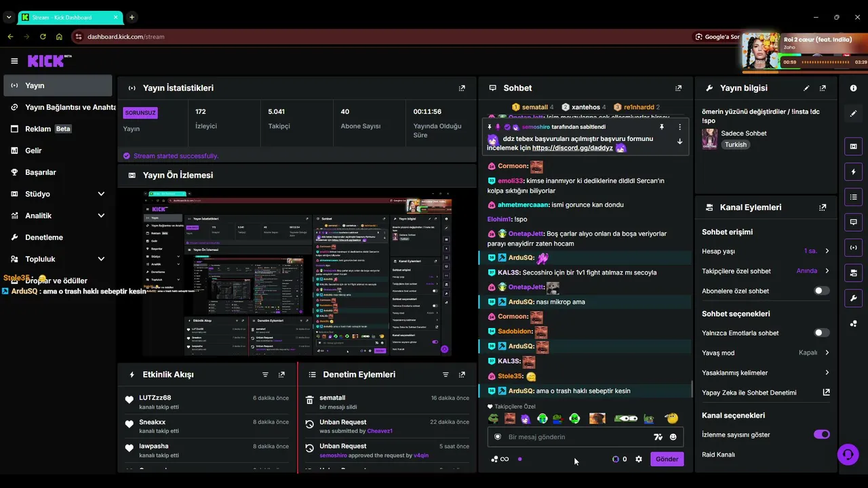Open Yapay Zeka ile Sohbet Denetimi

click(766, 392)
